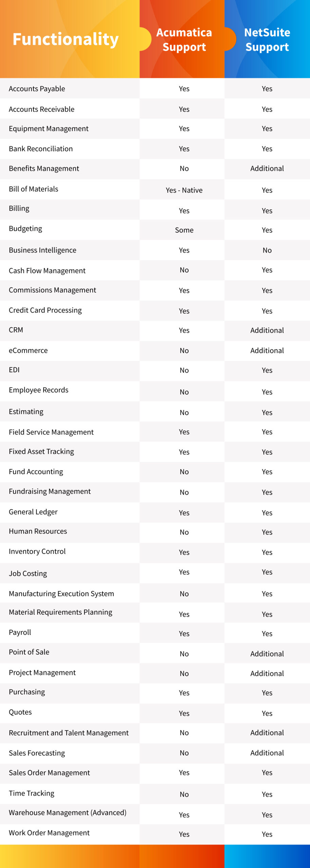Viewport: 310px width, 868px height.
Task: Click 'Additional' in the Point of Sale row
Action: point(267,654)
